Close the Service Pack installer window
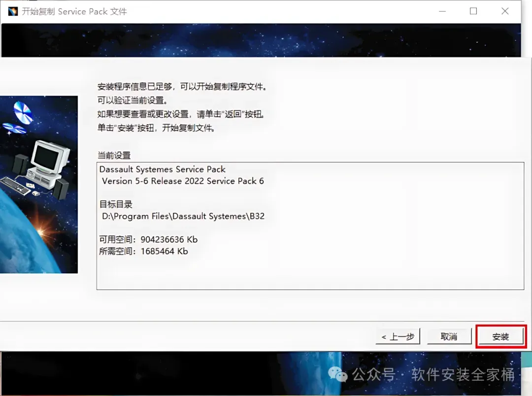Viewport: 532px width, 396px height. (505, 11)
